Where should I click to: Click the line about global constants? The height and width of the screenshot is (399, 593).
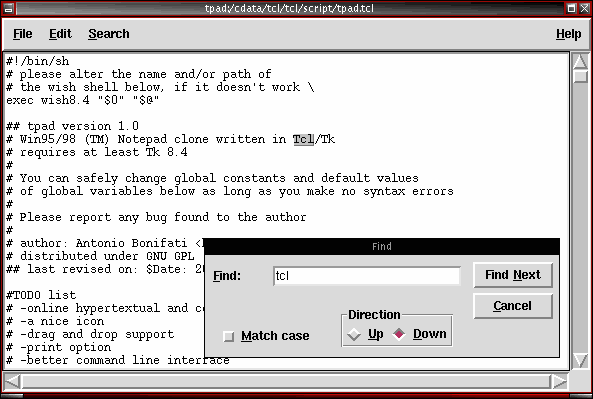212,178
